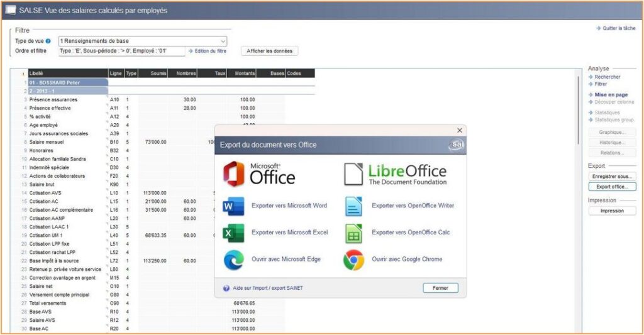This screenshot has width=644, height=335.
Task: Click the info icon next to Type de vue
Action: [x=48, y=41]
